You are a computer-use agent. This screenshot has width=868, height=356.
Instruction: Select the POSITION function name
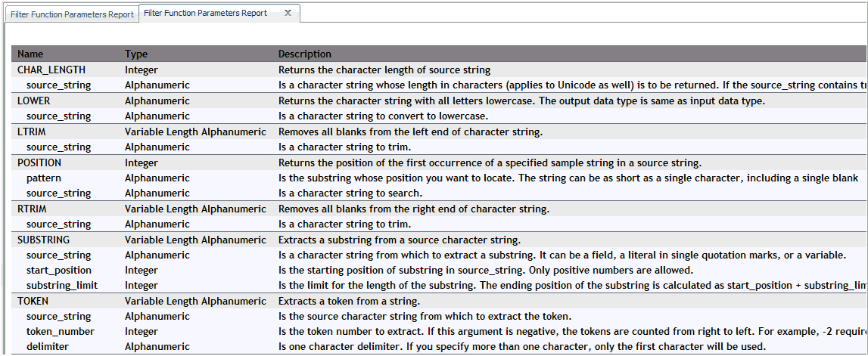pos(39,163)
